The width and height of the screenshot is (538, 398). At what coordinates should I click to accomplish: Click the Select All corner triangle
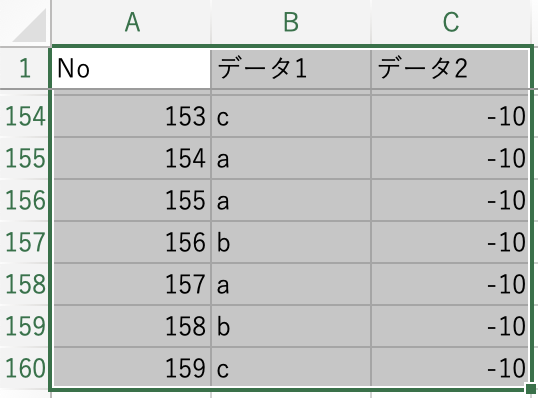(x=31, y=25)
